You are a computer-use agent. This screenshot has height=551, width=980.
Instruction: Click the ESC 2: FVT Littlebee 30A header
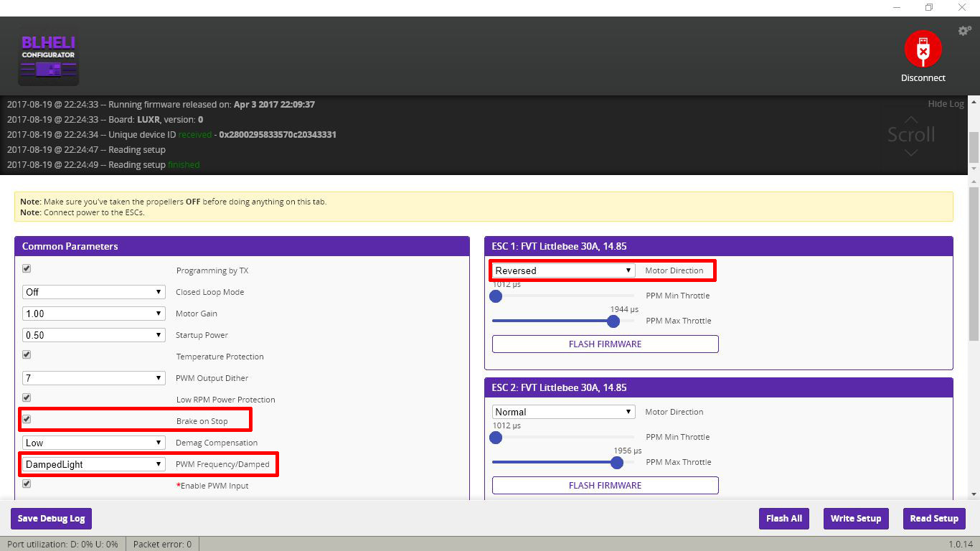(x=719, y=387)
